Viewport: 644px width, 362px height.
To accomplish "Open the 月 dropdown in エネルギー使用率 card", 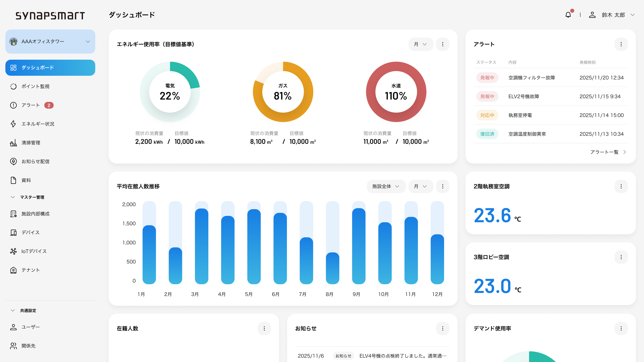I will (x=420, y=44).
